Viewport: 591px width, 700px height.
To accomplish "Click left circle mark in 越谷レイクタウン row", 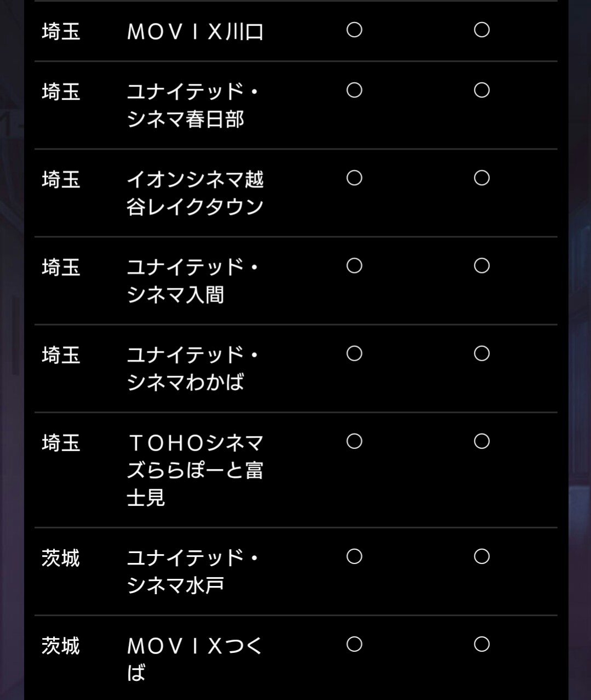I will 354,178.
